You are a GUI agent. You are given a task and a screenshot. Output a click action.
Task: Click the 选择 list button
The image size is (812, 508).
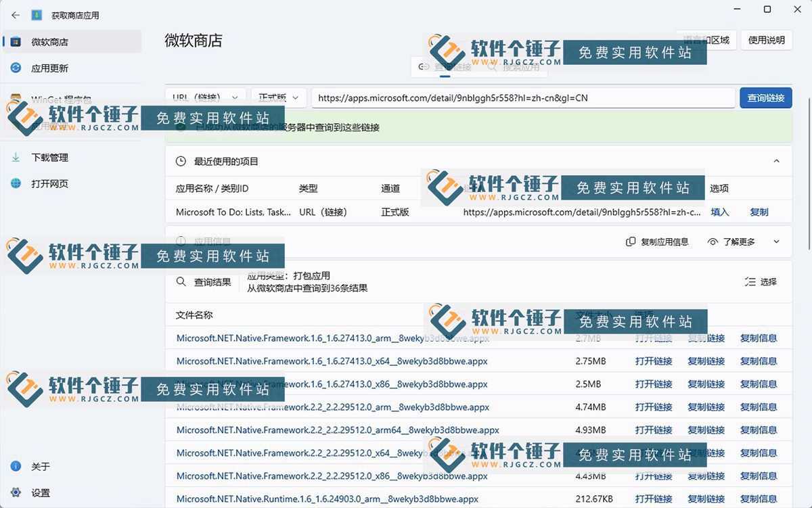(x=761, y=282)
